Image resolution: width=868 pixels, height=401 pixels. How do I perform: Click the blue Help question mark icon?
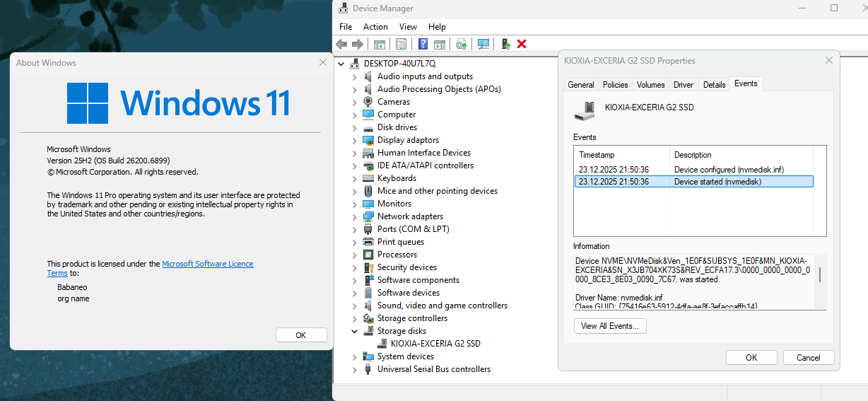(423, 44)
